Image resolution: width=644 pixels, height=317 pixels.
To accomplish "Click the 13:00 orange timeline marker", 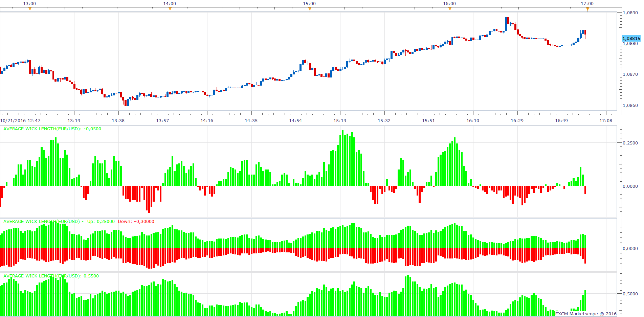I will tap(30, 9).
